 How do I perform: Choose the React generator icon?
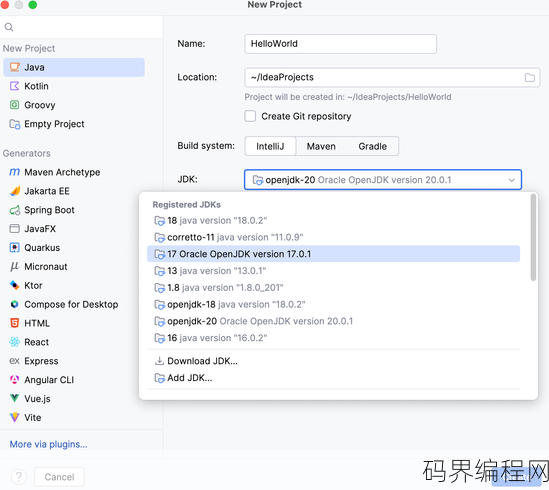(14, 342)
